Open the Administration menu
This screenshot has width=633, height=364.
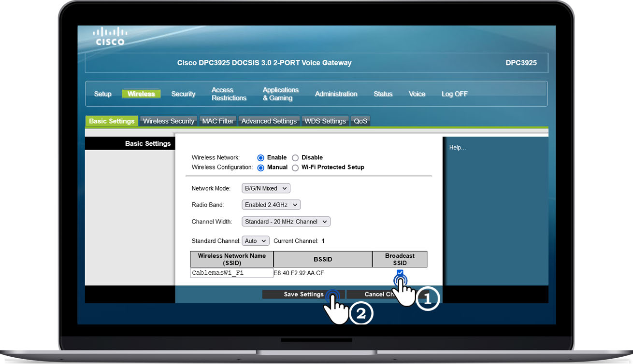click(336, 94)
